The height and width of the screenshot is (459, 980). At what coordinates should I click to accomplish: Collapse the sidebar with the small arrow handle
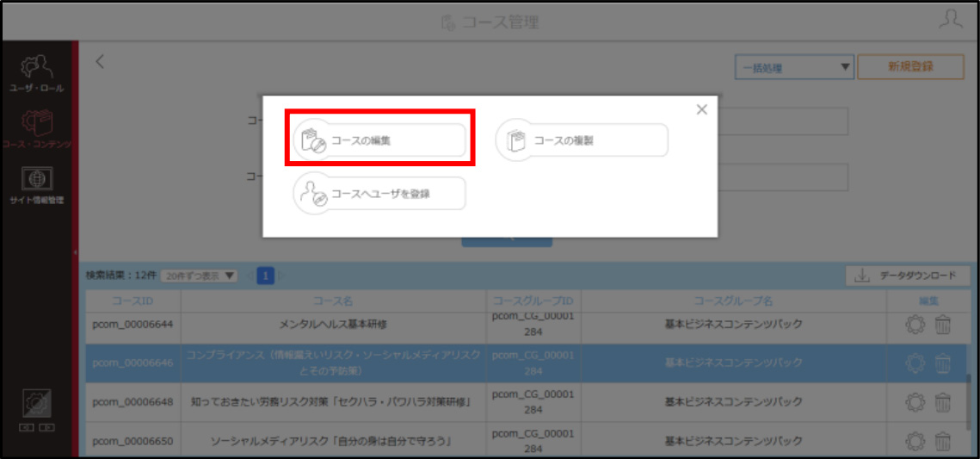click(75, 252)
